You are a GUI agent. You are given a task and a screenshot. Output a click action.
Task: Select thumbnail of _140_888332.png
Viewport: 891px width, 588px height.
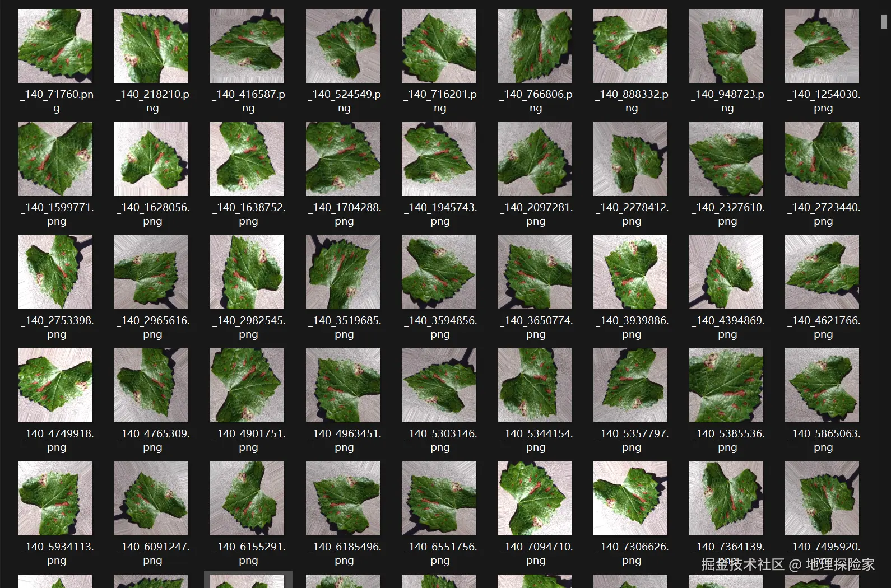coord(630,46)
